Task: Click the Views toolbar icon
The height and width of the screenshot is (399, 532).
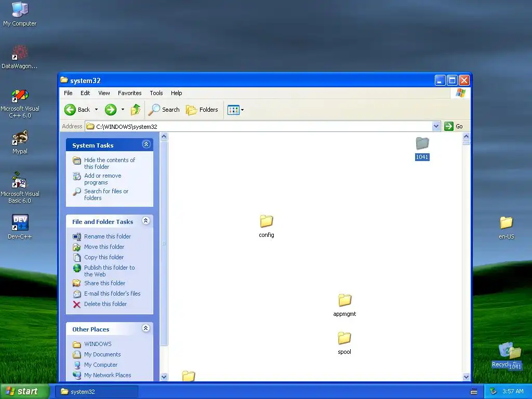Action: point(233,110)
